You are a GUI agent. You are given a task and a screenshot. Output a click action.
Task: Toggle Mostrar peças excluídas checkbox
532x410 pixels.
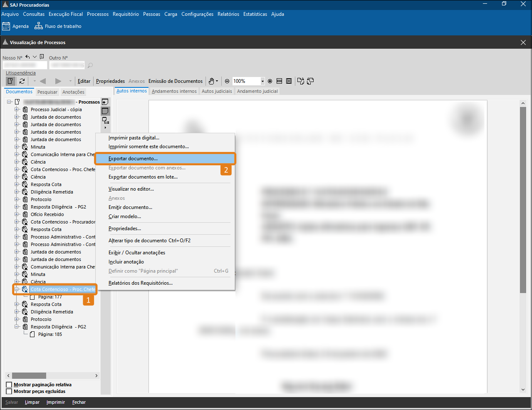point(9,391)
